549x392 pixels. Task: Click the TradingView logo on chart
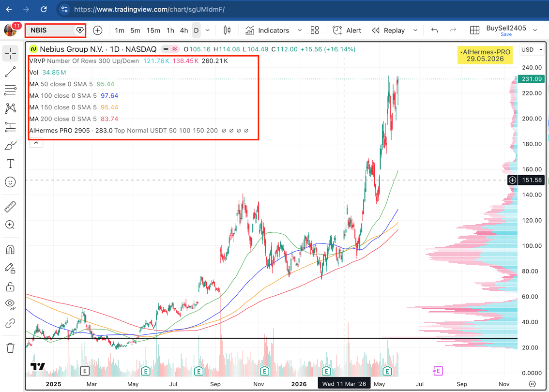[x=37, y=366]
